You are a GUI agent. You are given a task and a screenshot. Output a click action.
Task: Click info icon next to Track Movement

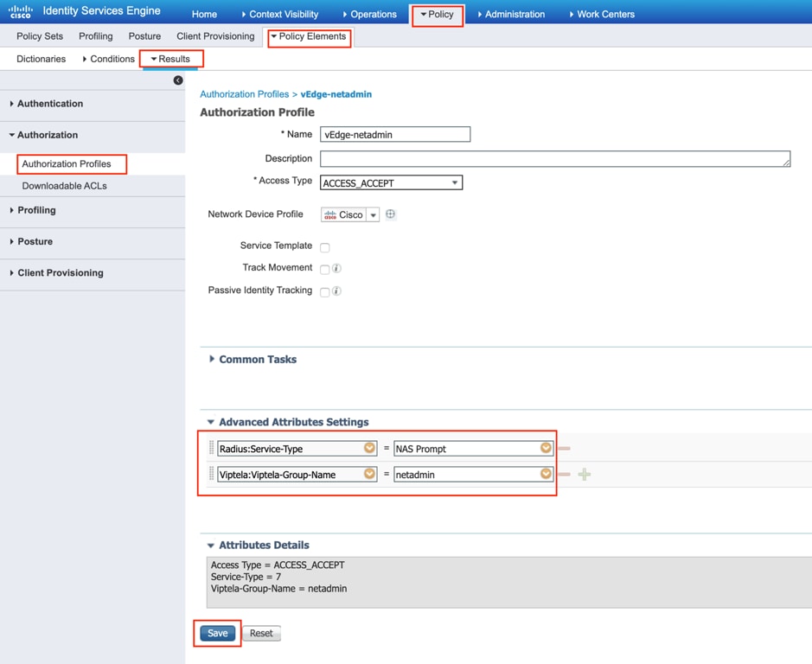click(x=336, y=268)
